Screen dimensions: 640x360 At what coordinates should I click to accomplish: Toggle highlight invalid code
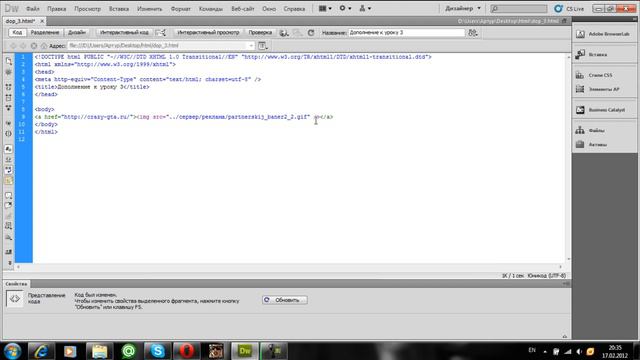tap(9, 160)
